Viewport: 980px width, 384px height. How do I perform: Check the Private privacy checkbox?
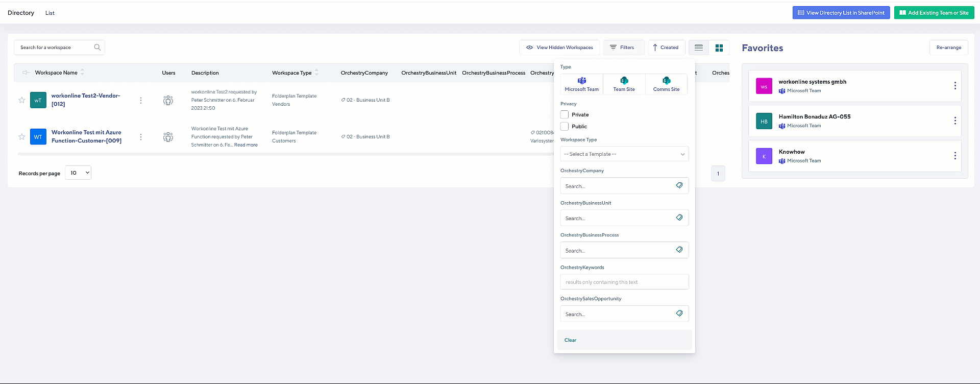(565, 115)
